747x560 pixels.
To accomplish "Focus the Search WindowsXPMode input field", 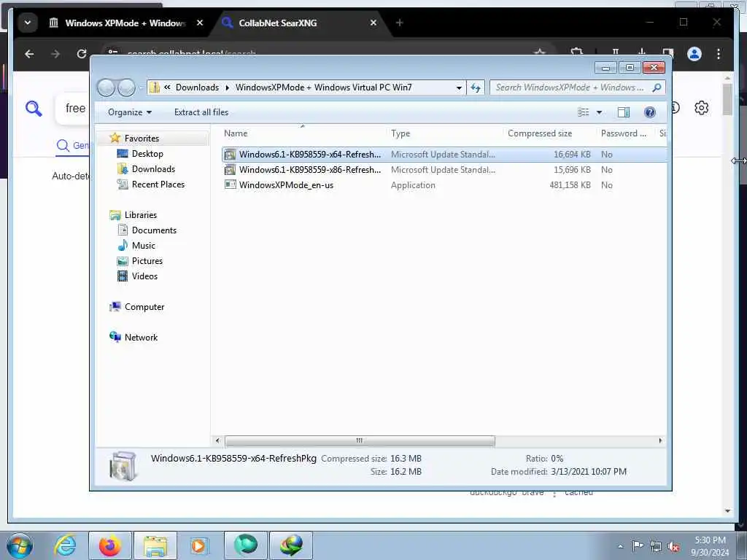I will (571, 87).
